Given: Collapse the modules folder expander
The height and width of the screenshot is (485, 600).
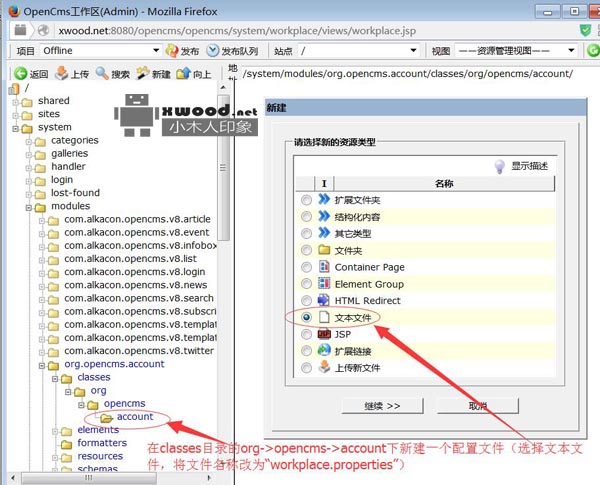Looking at the screenshot, I should coord(29,208).
